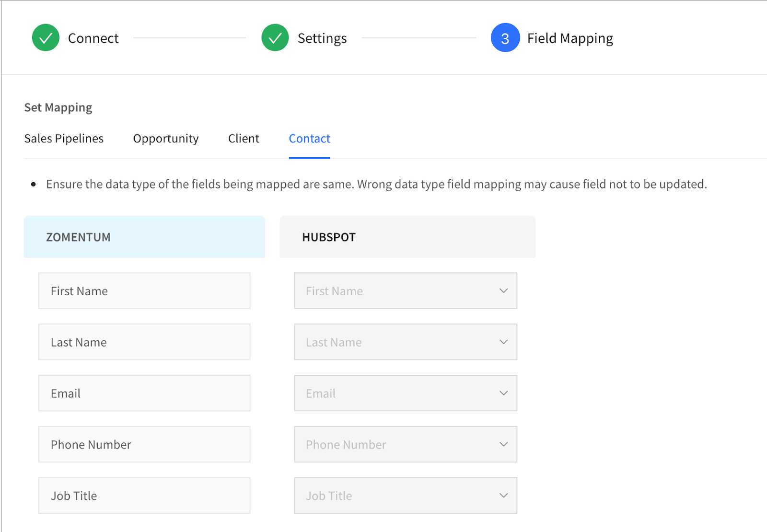Image resolution: width=767 pixels, height=532 pixels.
Task: Click the Zomentum Email field
Action: pyautogui.click(x=144, y=393)
